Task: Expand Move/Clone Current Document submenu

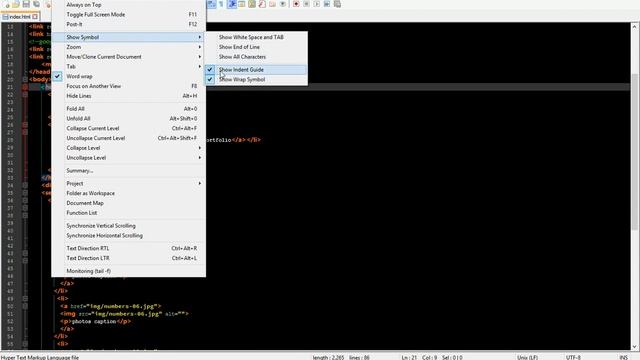Action: coord(128,57)
